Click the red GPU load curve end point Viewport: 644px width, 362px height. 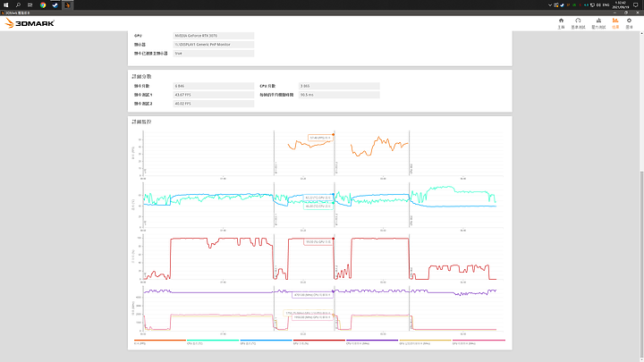(x=333, y=239)
